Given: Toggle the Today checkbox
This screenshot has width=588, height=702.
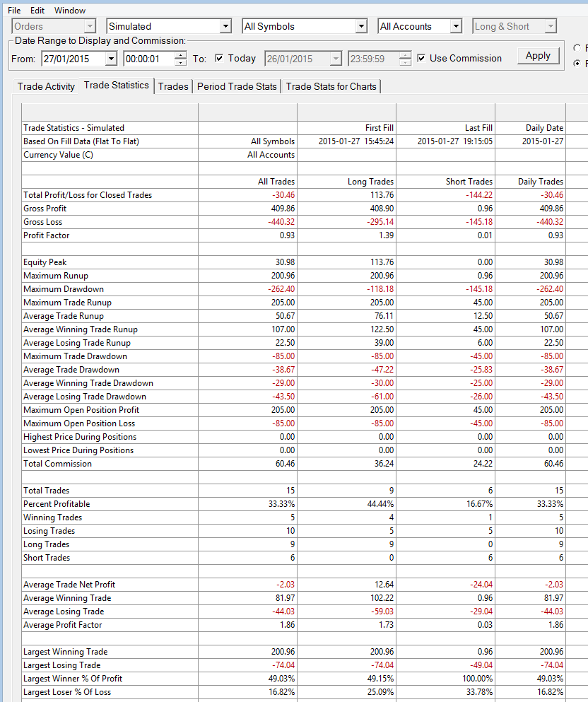Looking at the screenshot, I should pyautogui.click(x=219, y=58).
